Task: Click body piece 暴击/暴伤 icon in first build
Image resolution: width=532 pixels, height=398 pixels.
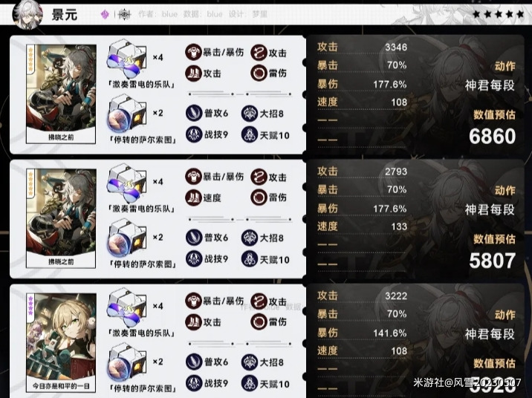Action: (194, 52)
